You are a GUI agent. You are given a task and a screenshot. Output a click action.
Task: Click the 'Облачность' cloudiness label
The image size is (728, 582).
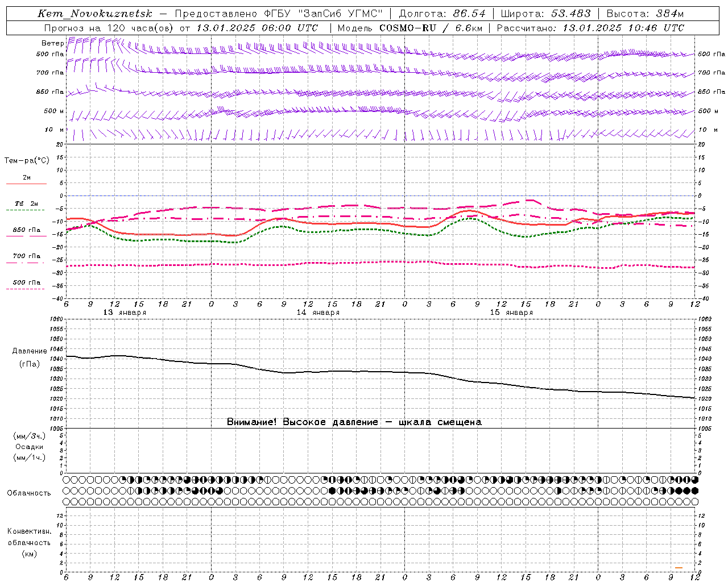[29, 493]
